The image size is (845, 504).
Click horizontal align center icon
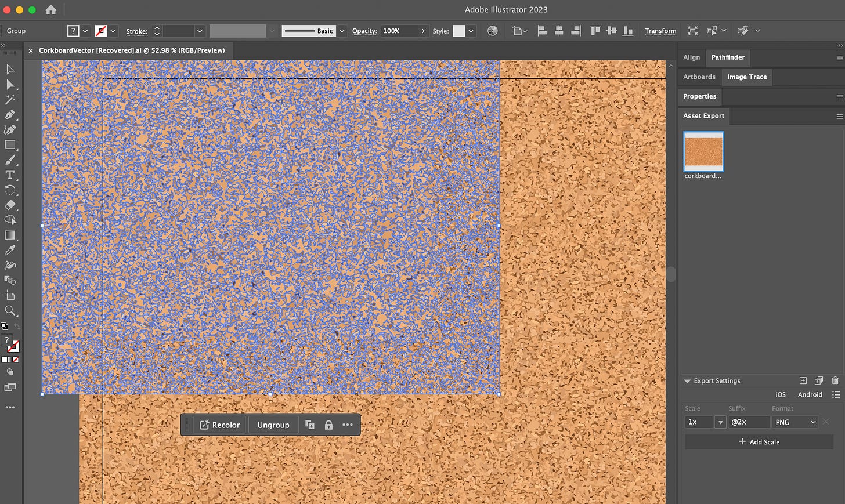pyautogui.click(x=559, y=31)
